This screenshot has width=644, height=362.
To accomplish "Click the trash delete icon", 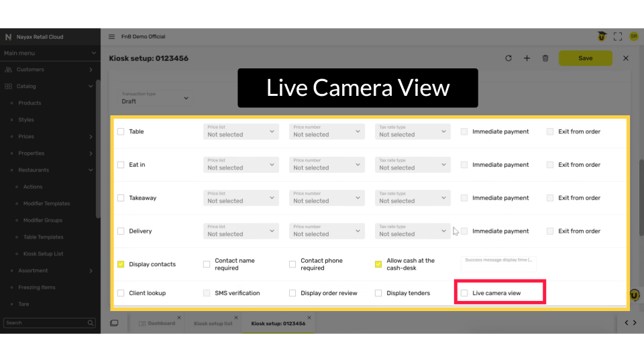I will [x=545, y=58].
